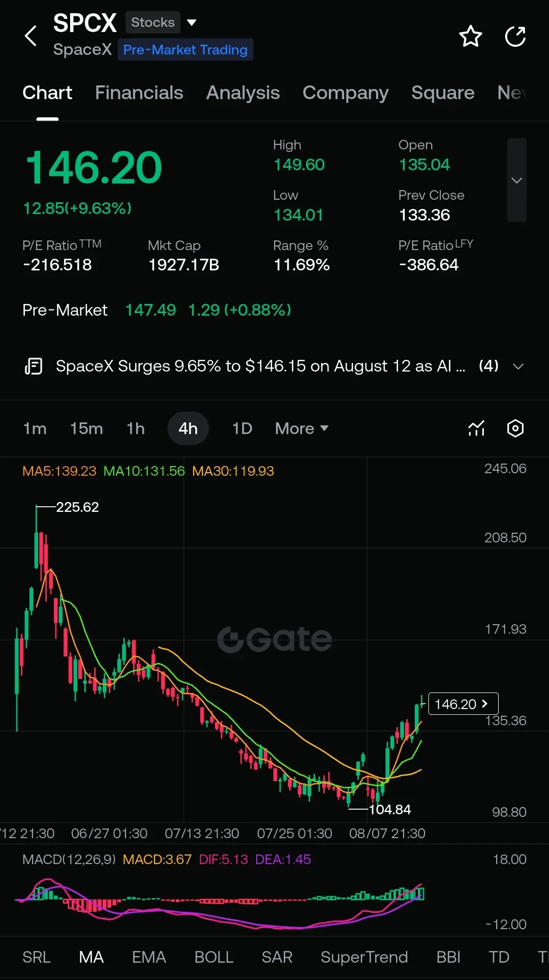
Task: Open the Company tab
Action: [346, 93]
